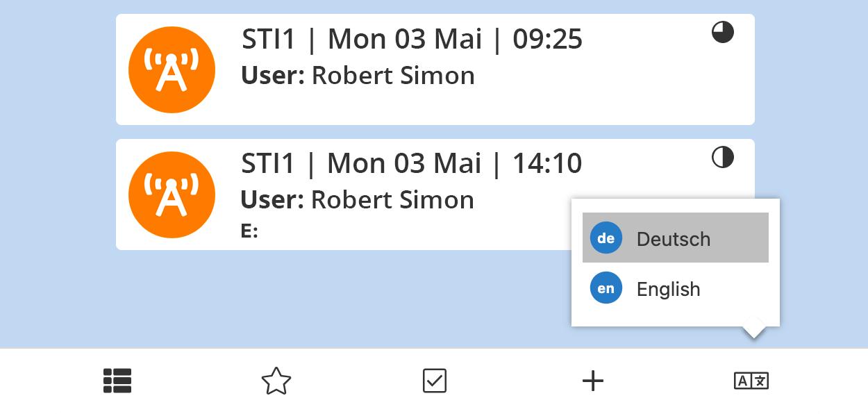Click three-quarter progress circle on 09:25 entry
Image resolution: width=868 pixels, height=414 pixels.
(723, 33)
